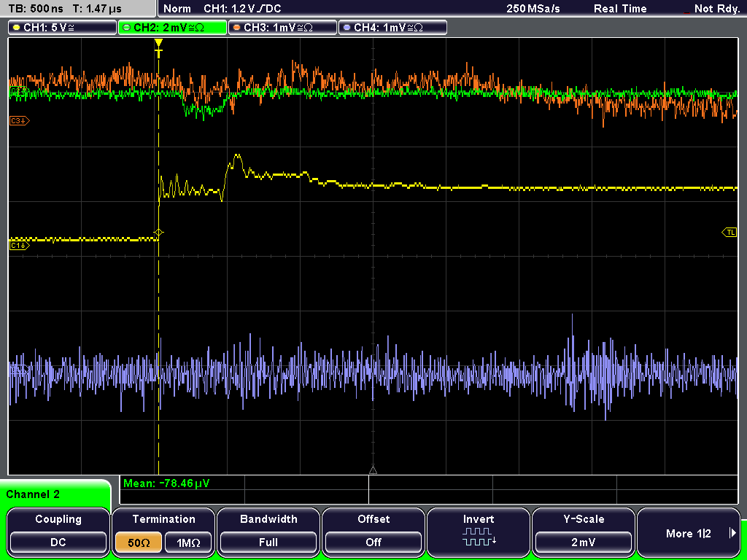Select the CH3: 1 mV channel tab
This screenshot has width=747, height=560.
(x=282, y=28)
